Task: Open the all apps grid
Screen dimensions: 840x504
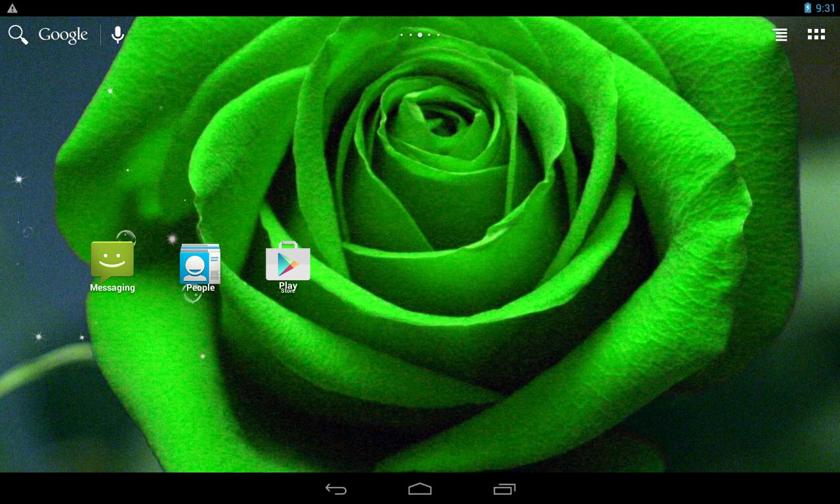Action: [816, 35]
